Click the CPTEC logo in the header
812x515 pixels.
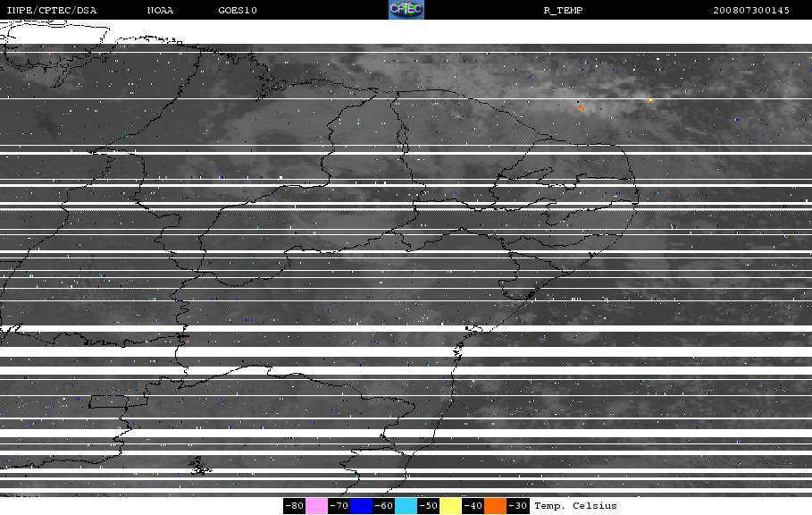406,9
